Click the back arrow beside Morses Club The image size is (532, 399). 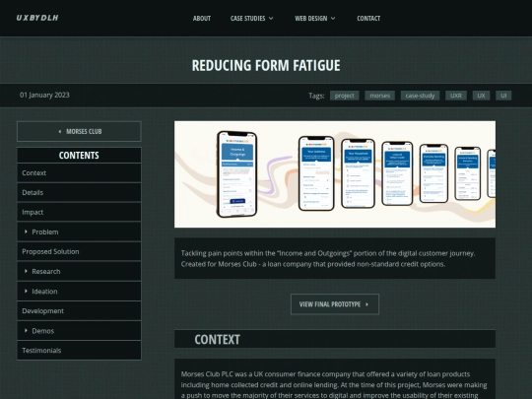[x=60, y=131]
